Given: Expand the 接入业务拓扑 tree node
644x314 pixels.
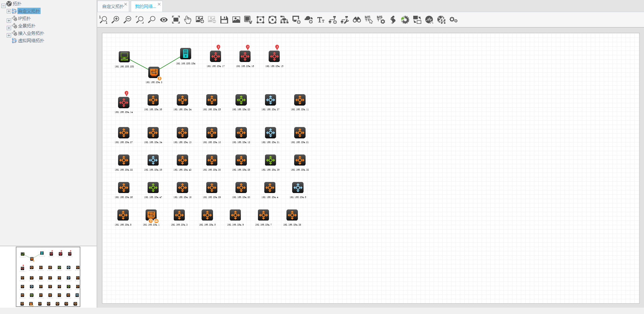Looking at the screenshot, I should (x=9, y=35).
